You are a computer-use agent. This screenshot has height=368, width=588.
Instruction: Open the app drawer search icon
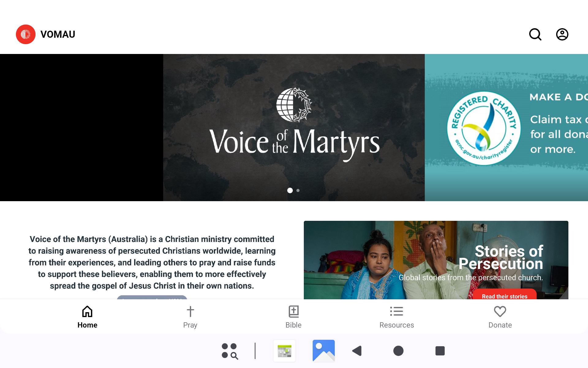click(230, 351)
